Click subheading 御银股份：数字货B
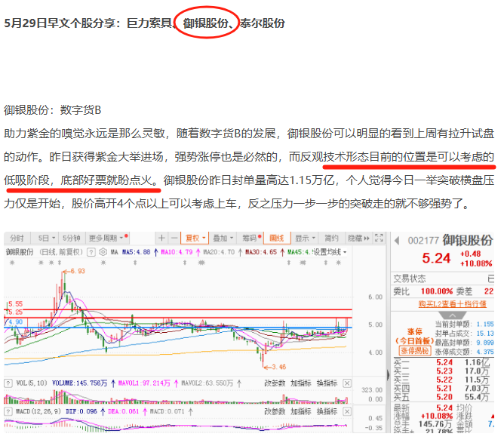Image resolution: width=504 pixels, height=443 pixels. [x=52, y=110]
